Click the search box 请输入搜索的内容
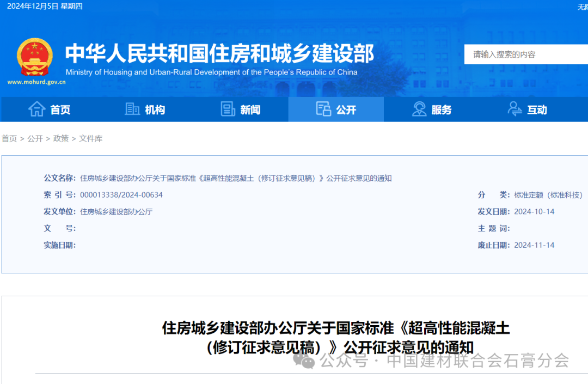The width and height of the screenshot is (588, 384). click(x=526, y=54)
